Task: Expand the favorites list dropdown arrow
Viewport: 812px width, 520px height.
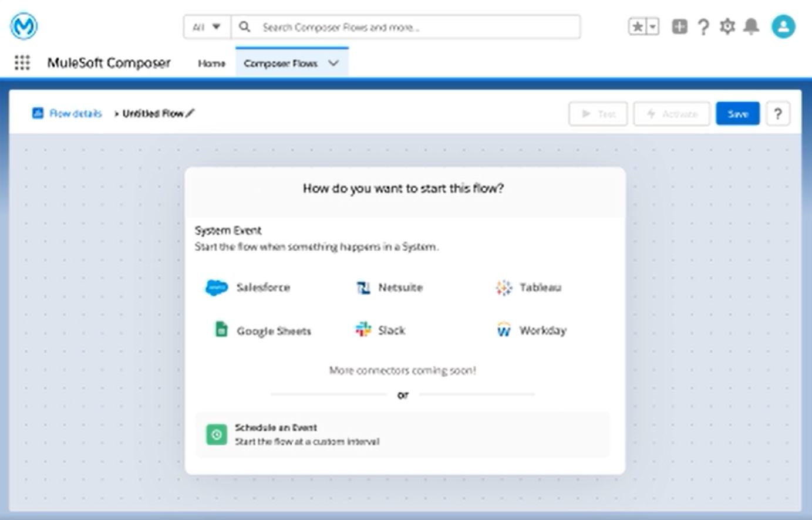Action: coord(652,26)
